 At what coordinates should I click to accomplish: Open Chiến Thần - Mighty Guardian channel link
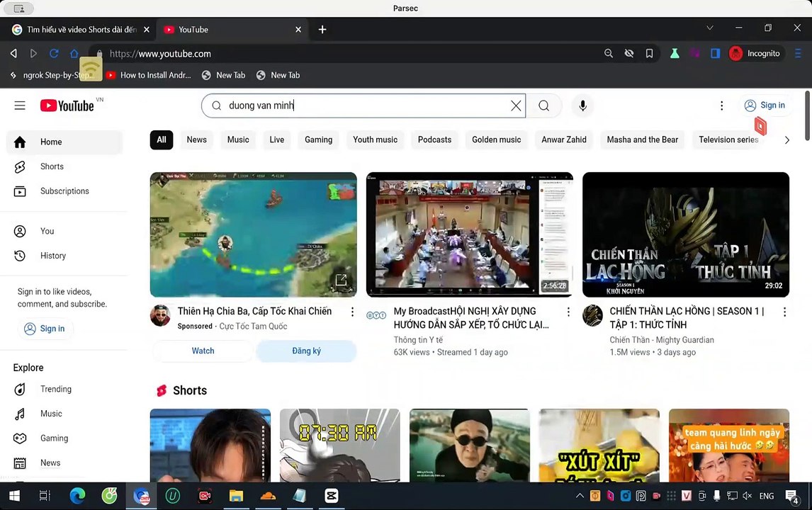(x=662, y=340)
